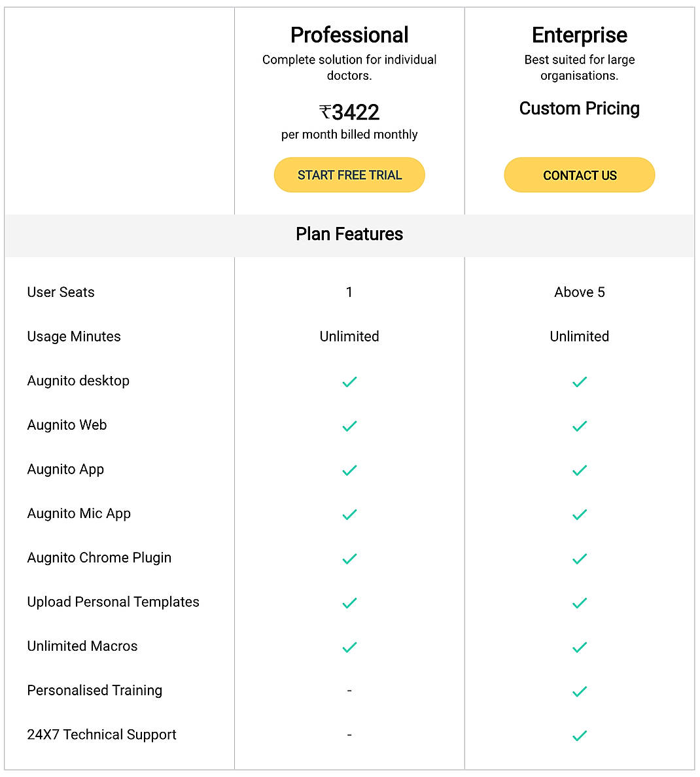Click the Professional Unlimited Macros checkmark
700x777 pixels.
(349, 647)
